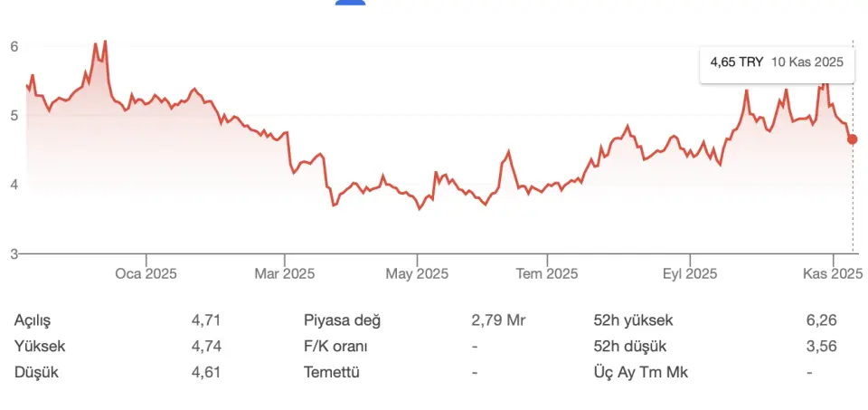Click the Kas 2025 axis label

pos(834,273)
